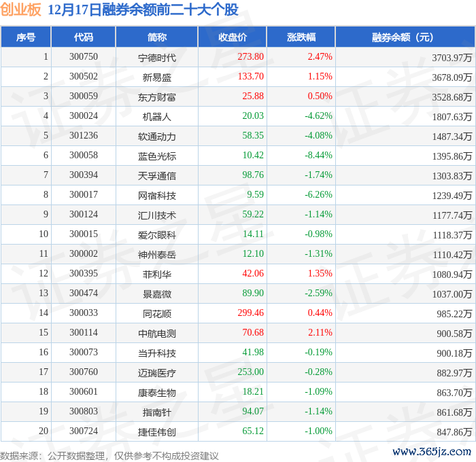Select stock name 康泰生物
The width and height of the screenshot is (476, 462).
(156, 393)
